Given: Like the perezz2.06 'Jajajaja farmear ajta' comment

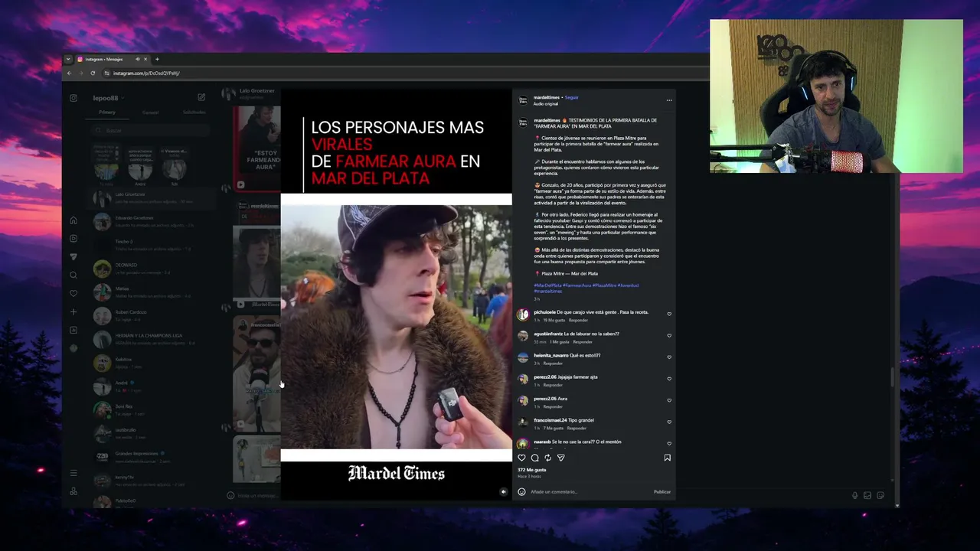Looking at the screenshot, I should click(669, 378).
